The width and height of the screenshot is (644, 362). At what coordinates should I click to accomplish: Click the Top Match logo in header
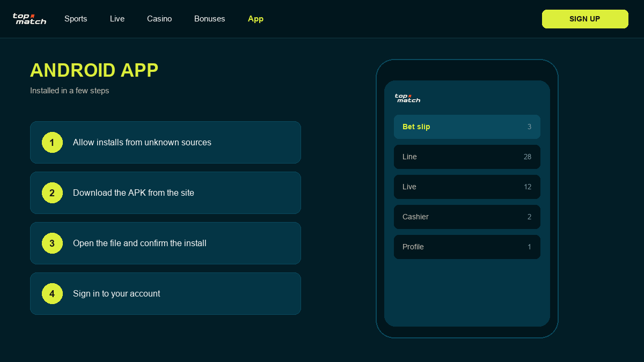point(30,19)
